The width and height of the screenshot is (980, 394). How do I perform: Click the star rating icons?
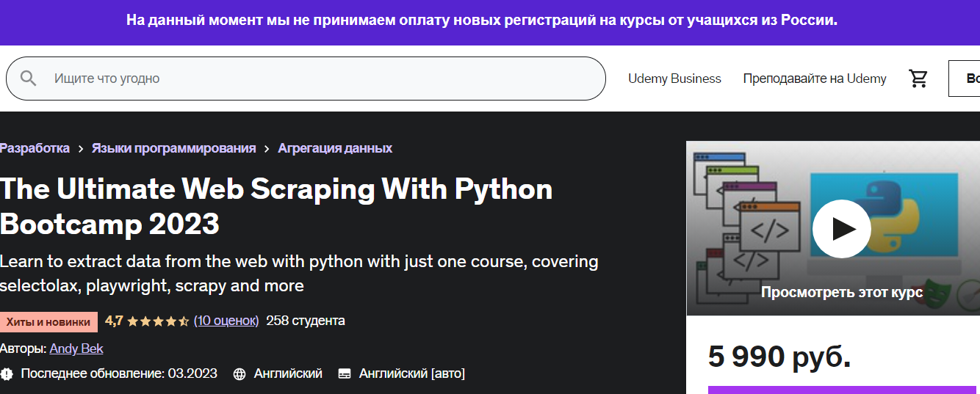pos(158,321)
